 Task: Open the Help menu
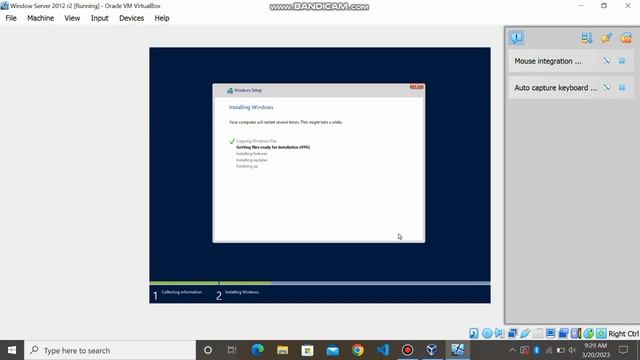162,18
